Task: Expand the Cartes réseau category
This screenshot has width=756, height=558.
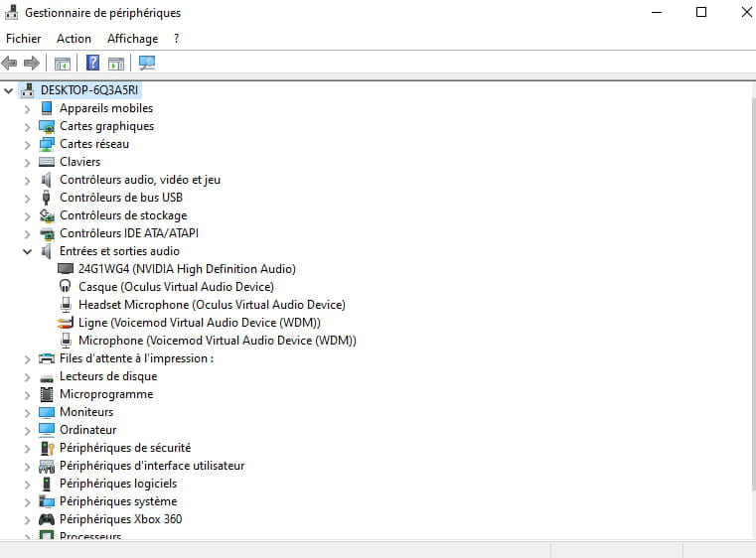Action: (28, 145)
